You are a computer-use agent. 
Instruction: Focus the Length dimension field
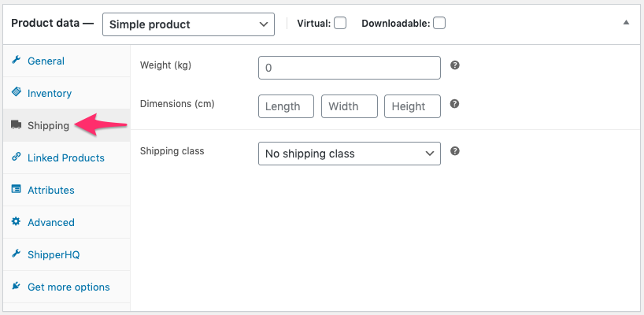coord(286,106)
